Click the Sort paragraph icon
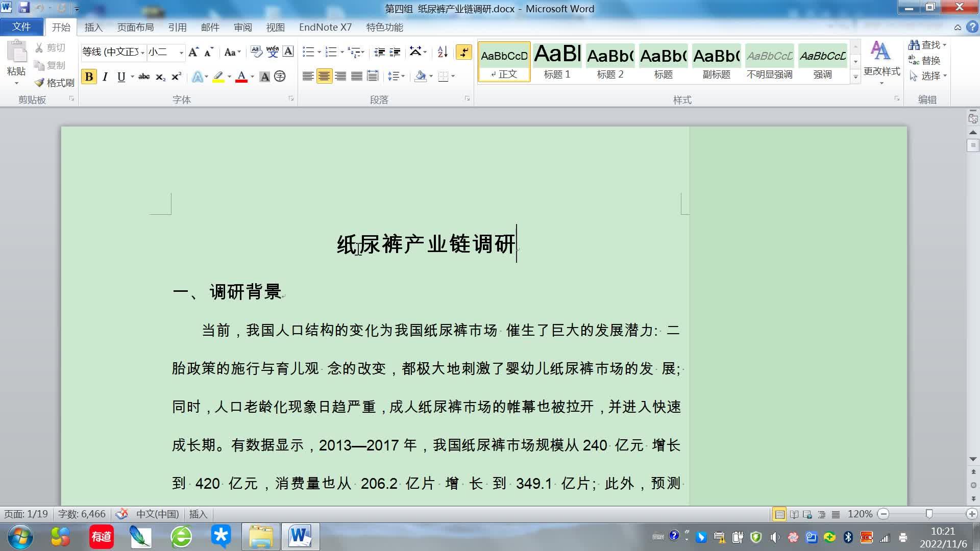This screenshot has width=980, height=551. tap(443, 52)
